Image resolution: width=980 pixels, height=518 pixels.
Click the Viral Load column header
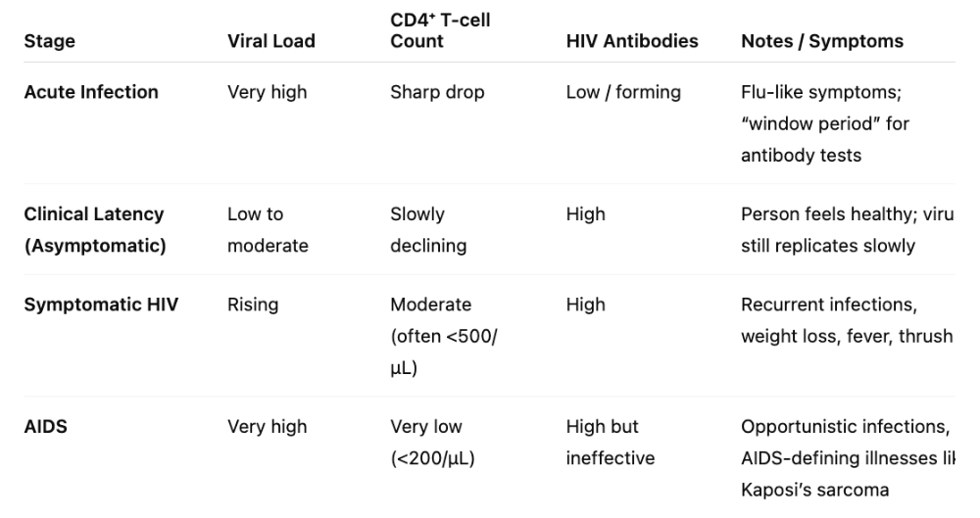[x=271, y=42]
